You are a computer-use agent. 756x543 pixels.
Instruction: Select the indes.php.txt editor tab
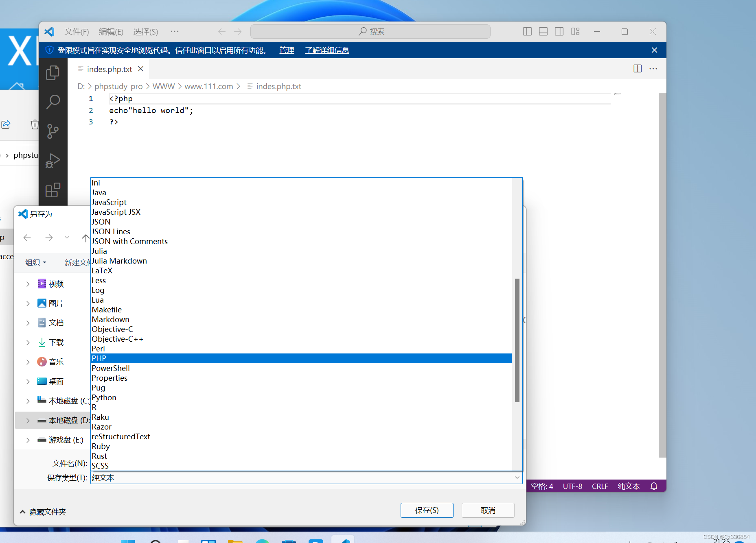point(109,69)
